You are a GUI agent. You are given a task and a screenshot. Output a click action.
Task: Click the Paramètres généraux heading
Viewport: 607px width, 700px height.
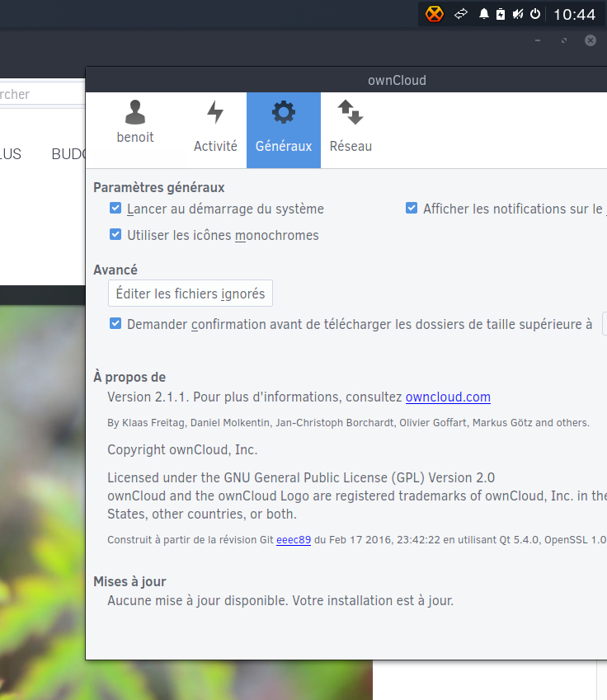click(159, 187)
